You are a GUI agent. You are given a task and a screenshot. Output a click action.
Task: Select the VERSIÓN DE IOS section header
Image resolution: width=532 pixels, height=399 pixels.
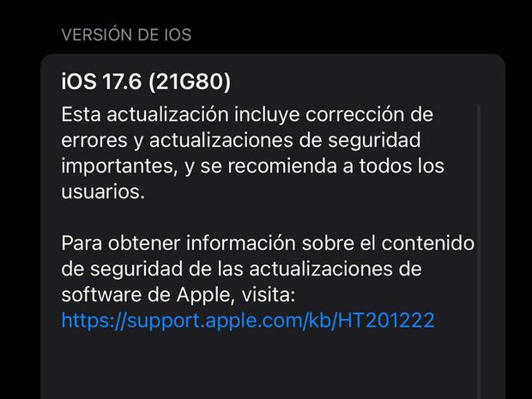pos(126,34)
